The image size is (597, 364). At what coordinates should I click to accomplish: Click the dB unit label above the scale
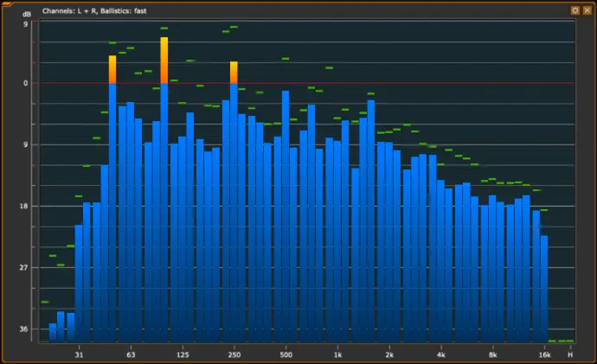coord(26,15)
